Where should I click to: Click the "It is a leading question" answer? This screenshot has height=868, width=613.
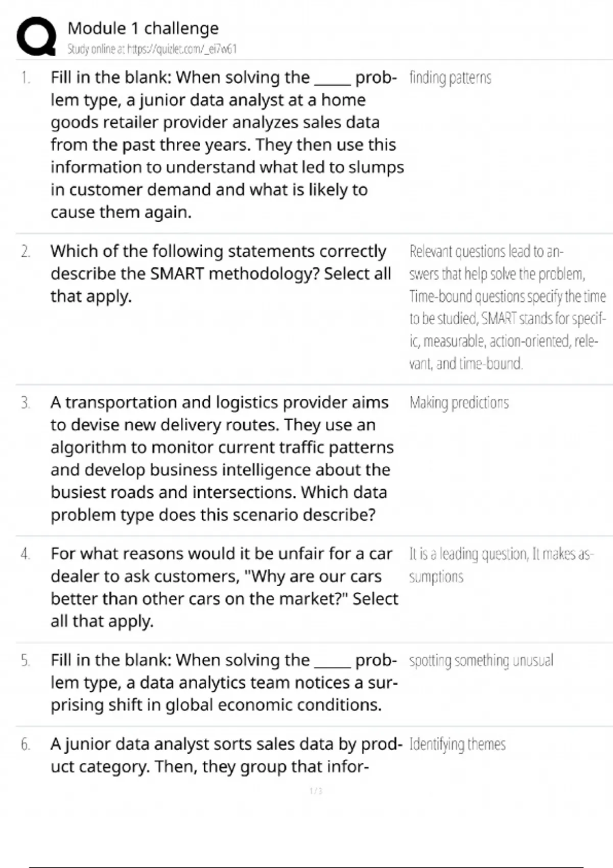[x=501, y=565]
